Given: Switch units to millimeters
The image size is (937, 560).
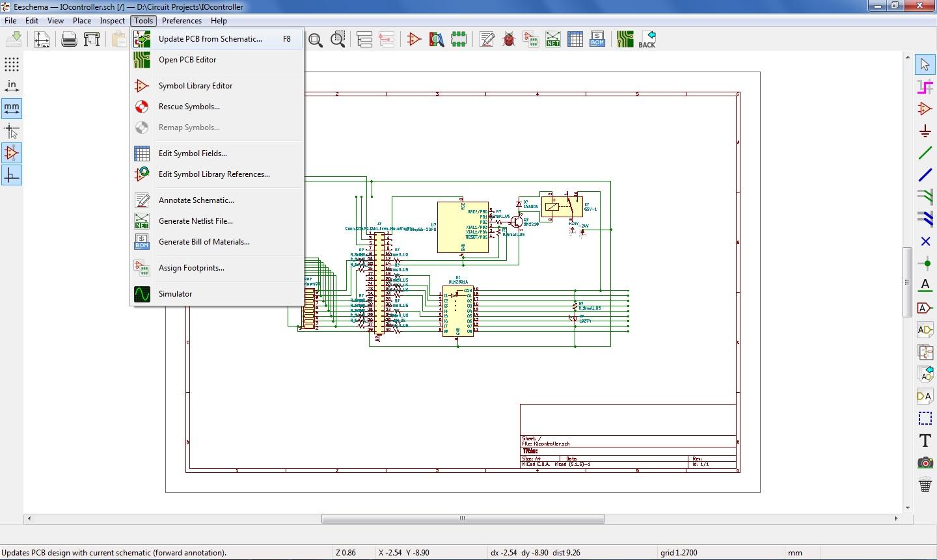Looking at the screenshot, I should coord(12,108).
